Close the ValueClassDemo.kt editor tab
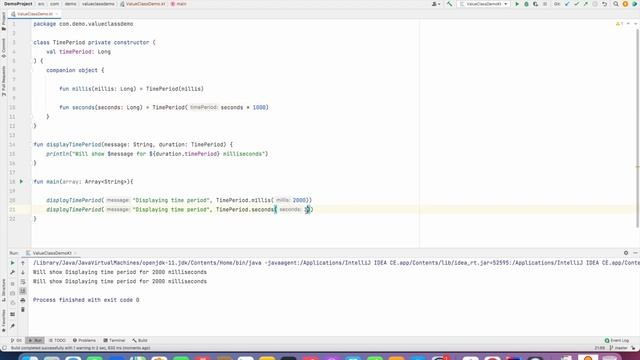 tap(57, 14)
